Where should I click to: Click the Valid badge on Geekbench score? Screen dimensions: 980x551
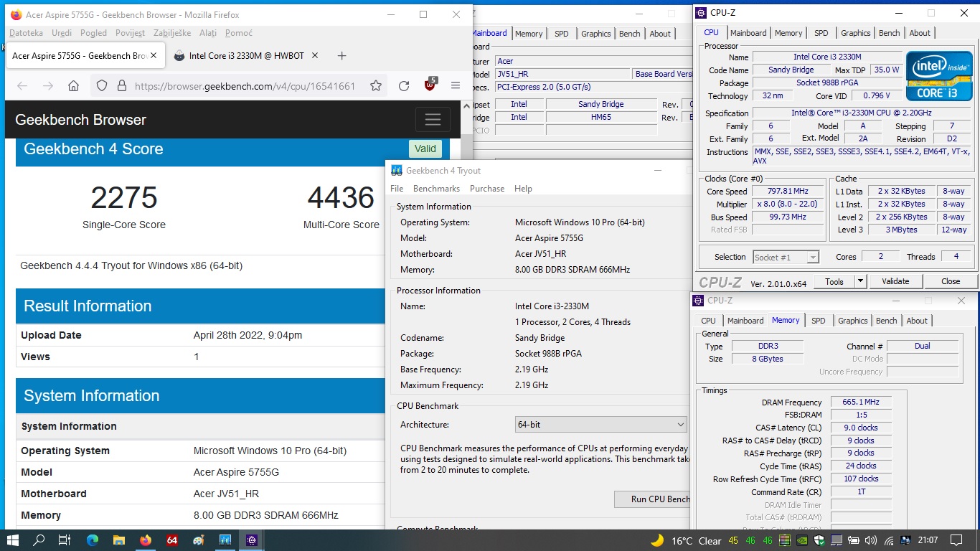425,149
